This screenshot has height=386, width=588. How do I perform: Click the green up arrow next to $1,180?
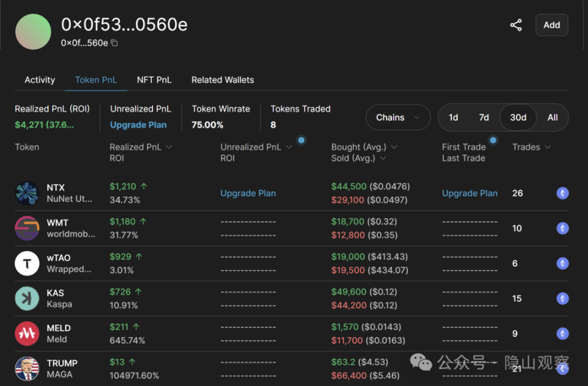click(143, 221)
